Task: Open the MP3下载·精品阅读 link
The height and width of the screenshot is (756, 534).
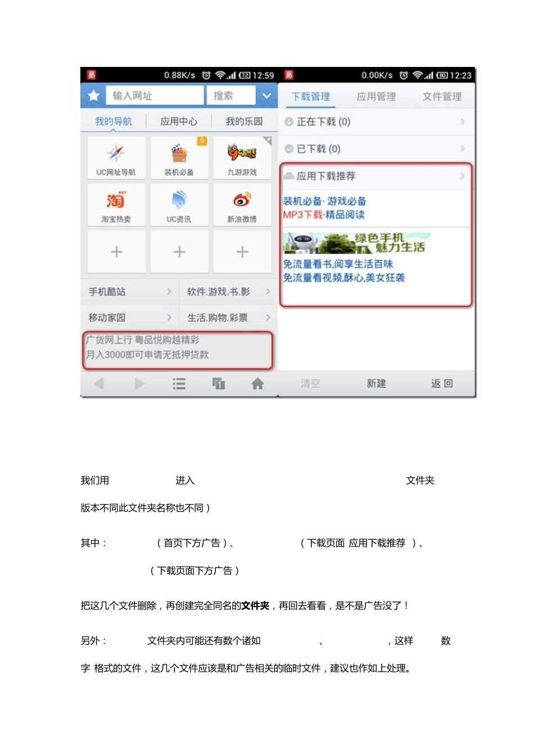Action: coord(324,214)
